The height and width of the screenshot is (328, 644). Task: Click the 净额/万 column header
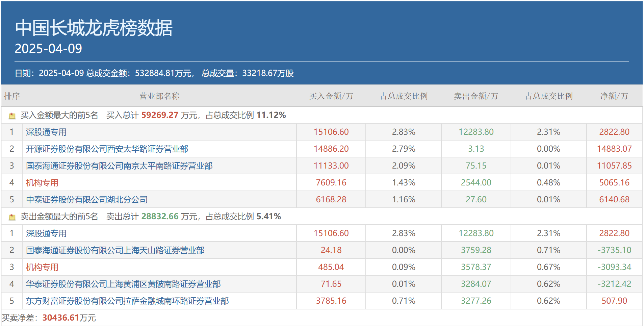[x=614, y=96]
